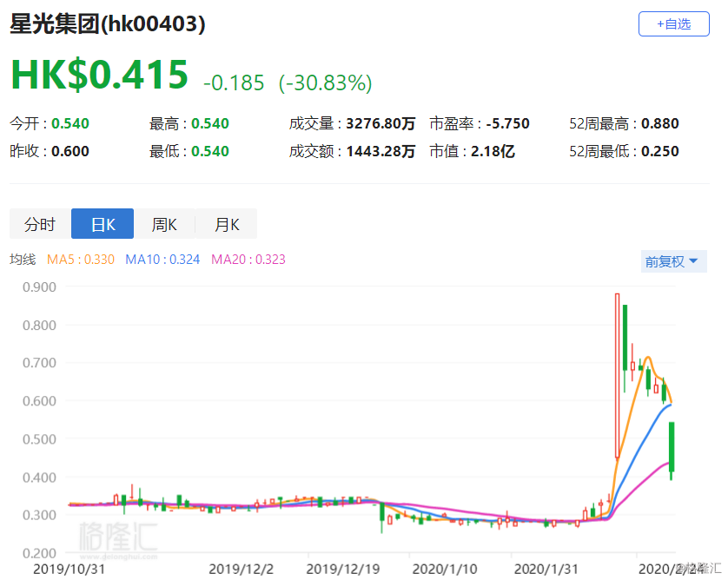Select the 日K daily candlestick tab

(x=103, y=224)
